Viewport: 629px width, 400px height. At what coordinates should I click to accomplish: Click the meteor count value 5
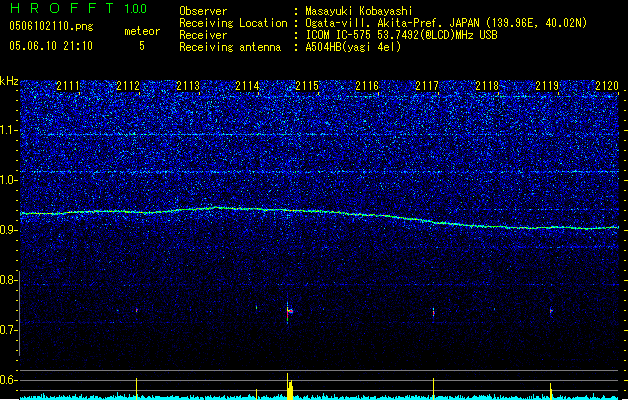coord(142,46)
